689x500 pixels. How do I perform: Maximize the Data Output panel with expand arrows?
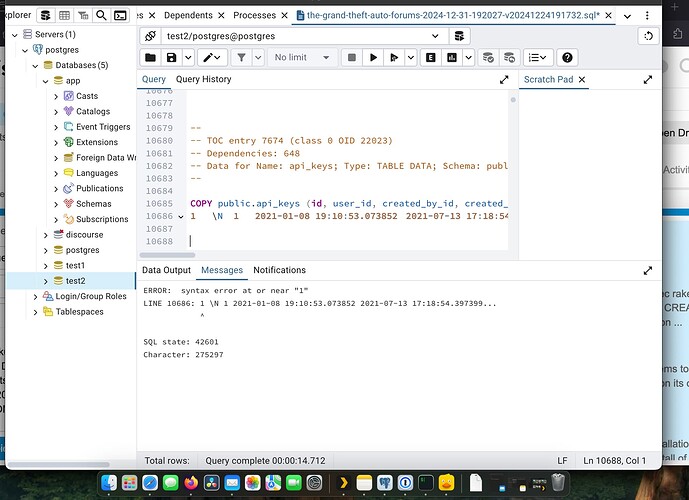648,271
